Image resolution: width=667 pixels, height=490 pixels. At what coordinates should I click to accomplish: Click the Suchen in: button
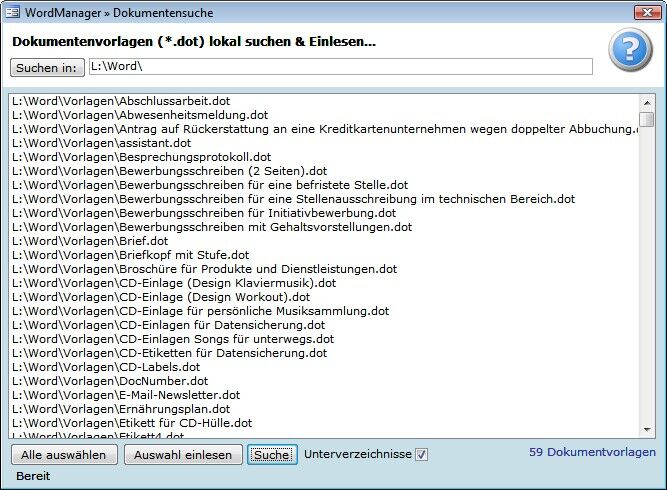point(47,67)
